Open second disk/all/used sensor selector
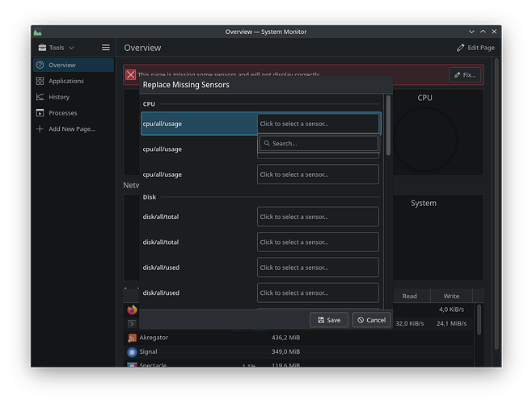532x404 pixels. (x=318, y=292)
